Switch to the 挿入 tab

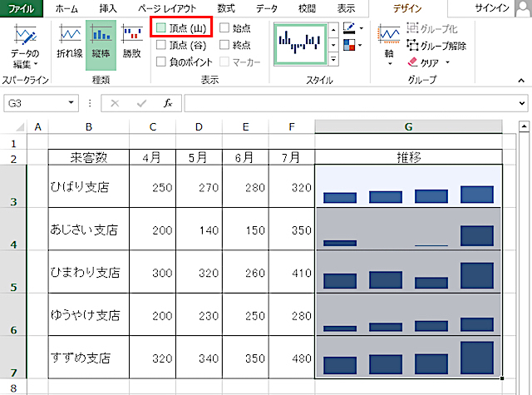108,8
